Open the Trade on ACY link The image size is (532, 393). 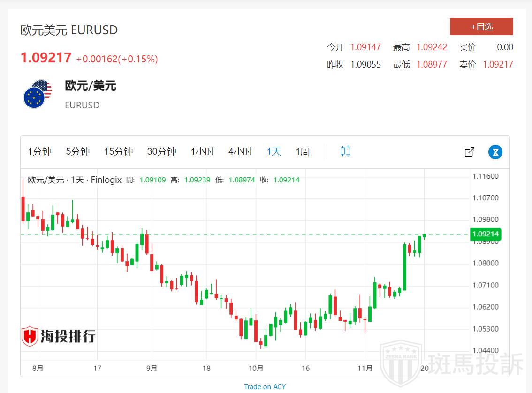point(265,387)
